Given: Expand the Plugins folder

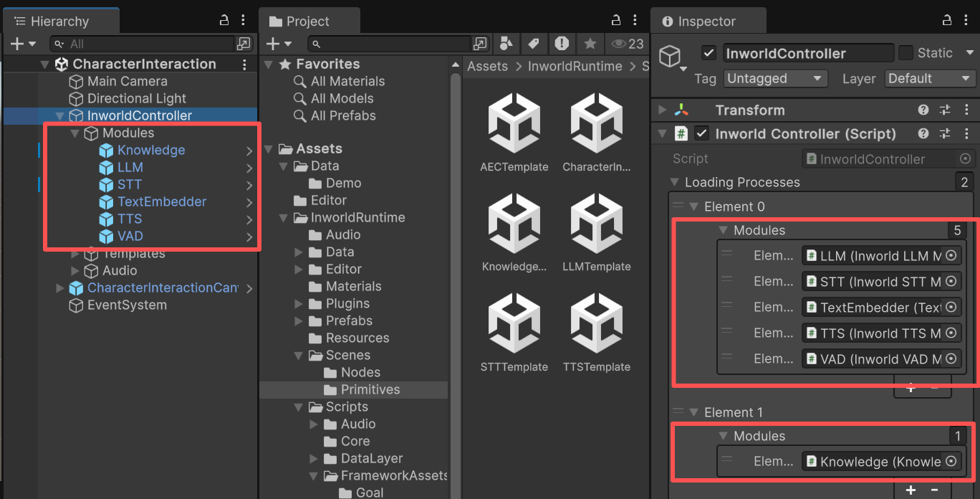Looking at the screenshot, I should (x=299, y=304).
